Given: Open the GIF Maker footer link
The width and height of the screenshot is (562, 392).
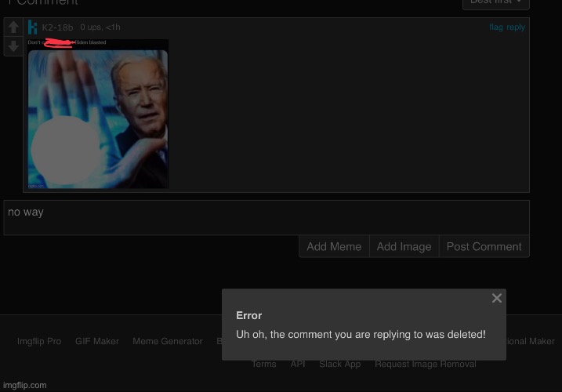Looking at the screenshot, I should pyautogui.click(x=96, y=341).
